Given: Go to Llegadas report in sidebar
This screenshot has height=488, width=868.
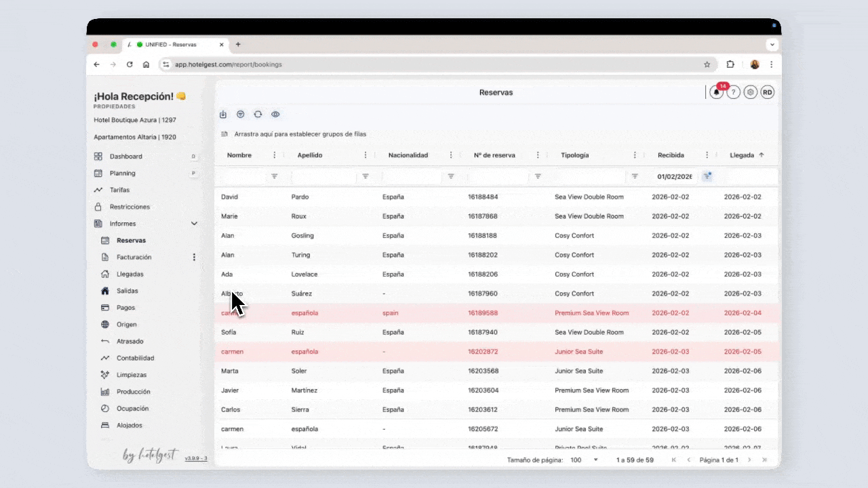Looking at the screenshot, I should (130, 274).
